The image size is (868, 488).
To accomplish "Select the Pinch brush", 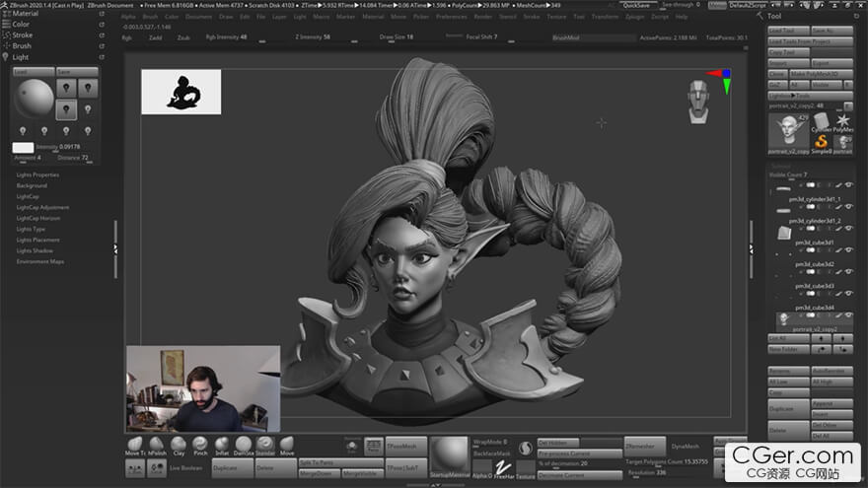I will 200,446.
